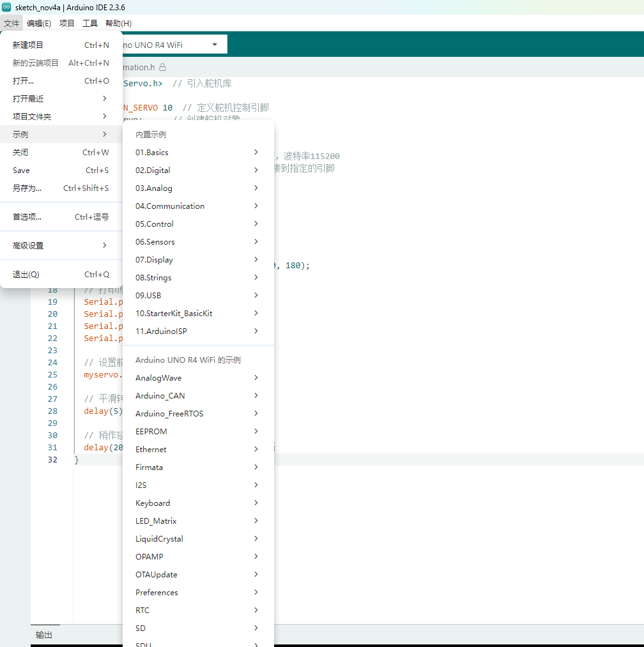The height and width of the screenshot is (647, 644).
Task: Open I2S examples submenu
Action: point(198,485)
